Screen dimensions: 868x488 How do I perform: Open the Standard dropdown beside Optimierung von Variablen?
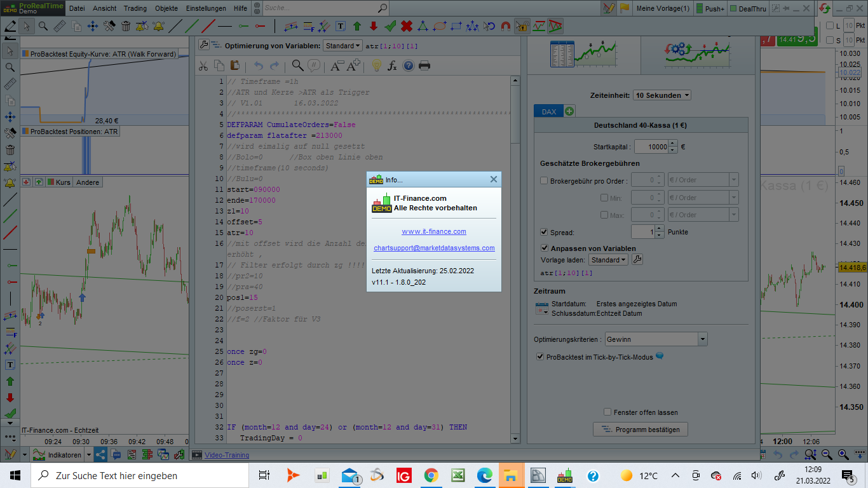(342, 46)
